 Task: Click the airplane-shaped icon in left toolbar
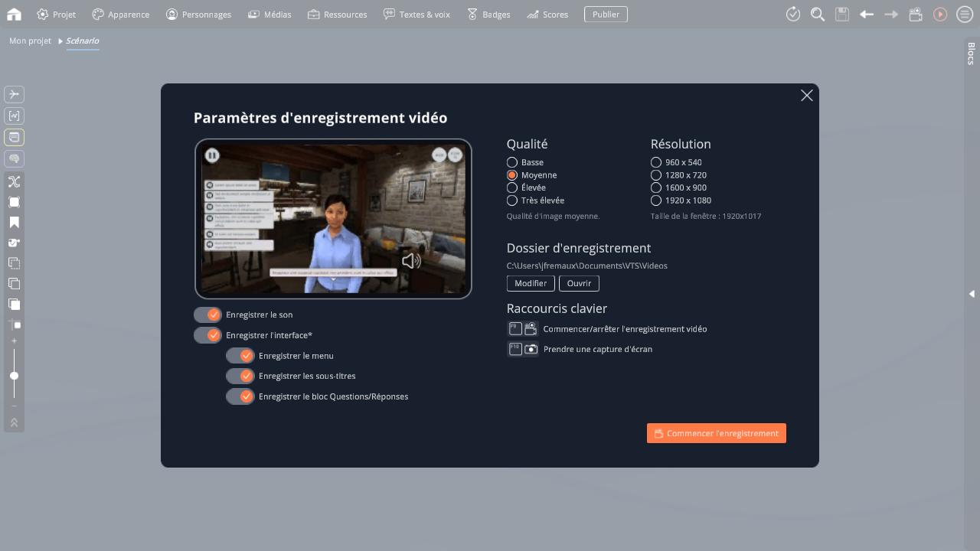click(14, 94)
